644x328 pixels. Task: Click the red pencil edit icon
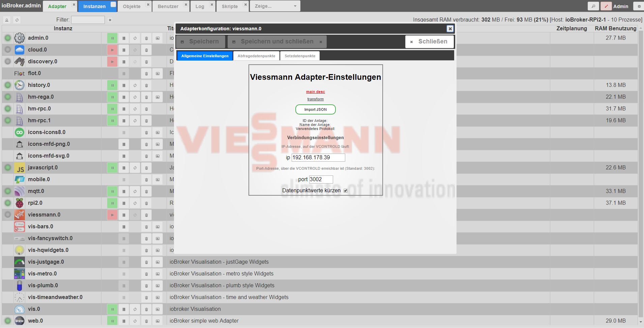point(606,6)
